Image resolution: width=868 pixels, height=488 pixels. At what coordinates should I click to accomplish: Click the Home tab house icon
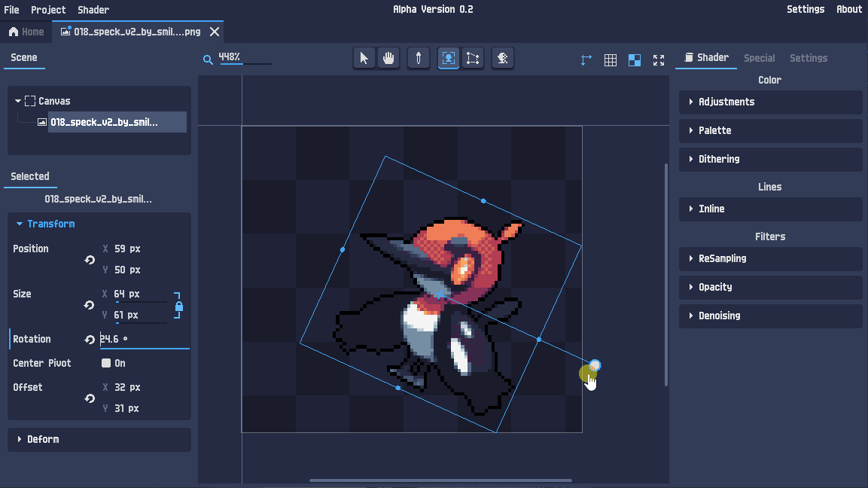click(14, 32)
